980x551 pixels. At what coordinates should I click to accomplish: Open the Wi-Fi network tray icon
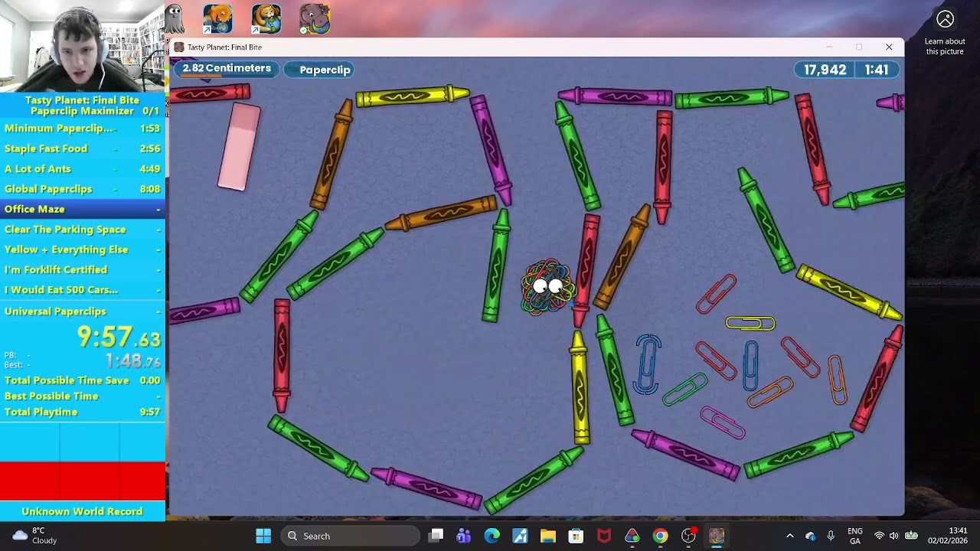click(x=879, y=536)
